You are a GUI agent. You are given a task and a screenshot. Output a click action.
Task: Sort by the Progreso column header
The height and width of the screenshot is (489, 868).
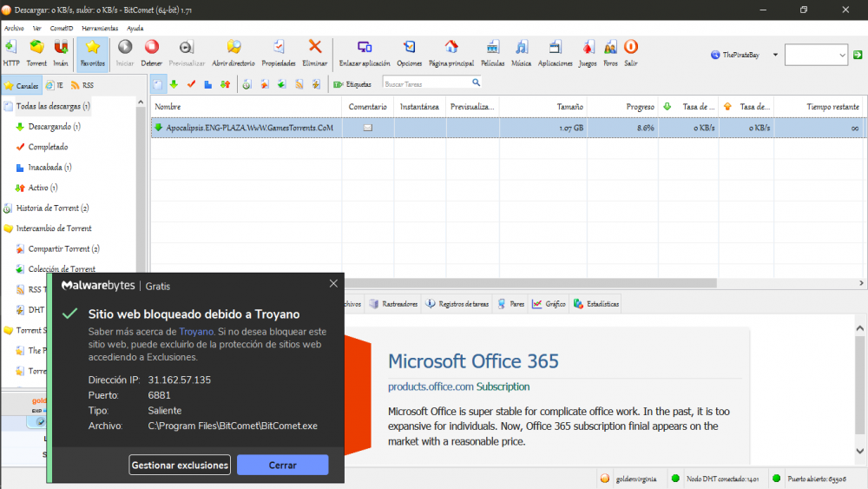pos(622,106)
